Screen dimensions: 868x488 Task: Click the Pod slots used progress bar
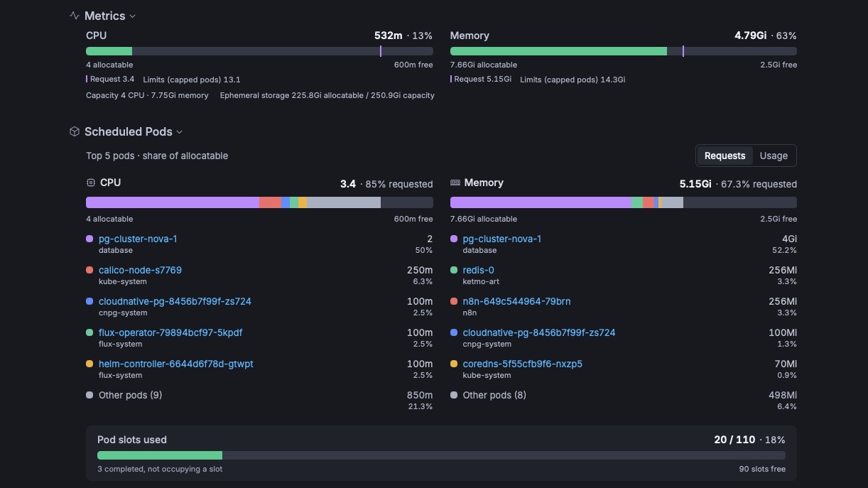click(441, 455)
